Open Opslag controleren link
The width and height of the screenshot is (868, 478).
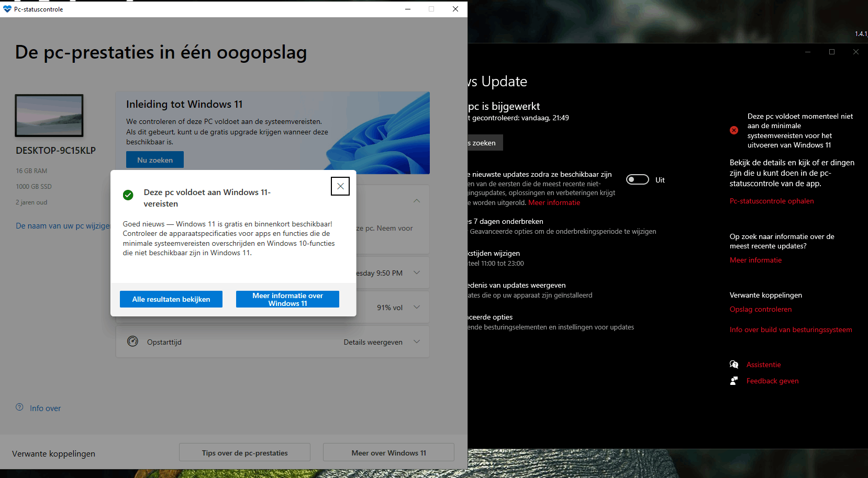[x=761, y=309]
